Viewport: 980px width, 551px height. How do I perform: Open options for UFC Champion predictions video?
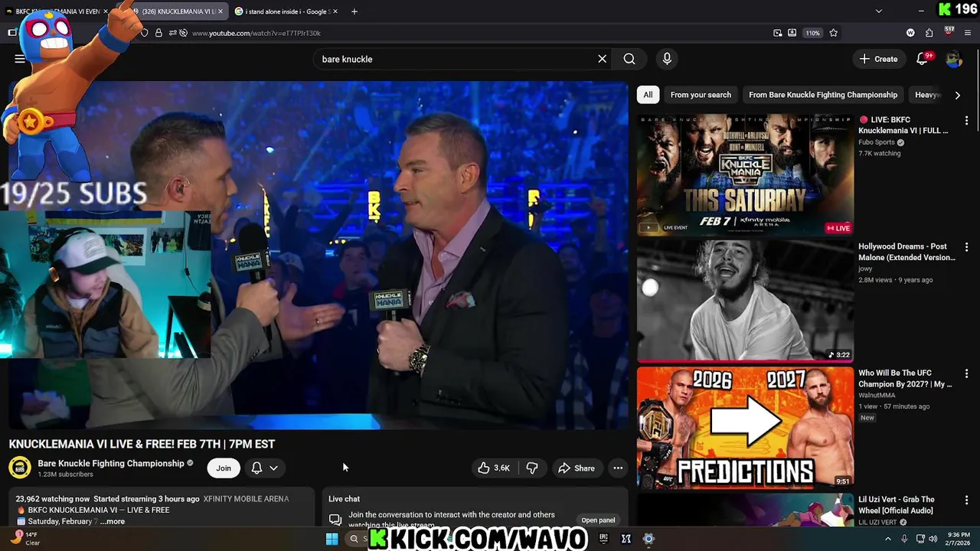pos(966,373)
